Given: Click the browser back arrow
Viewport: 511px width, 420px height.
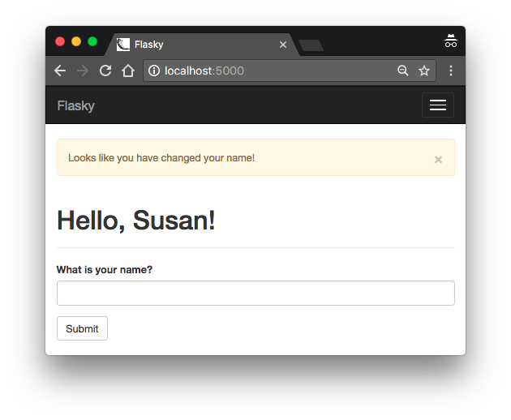Looking at the screenshot, I should coord(60,71).
